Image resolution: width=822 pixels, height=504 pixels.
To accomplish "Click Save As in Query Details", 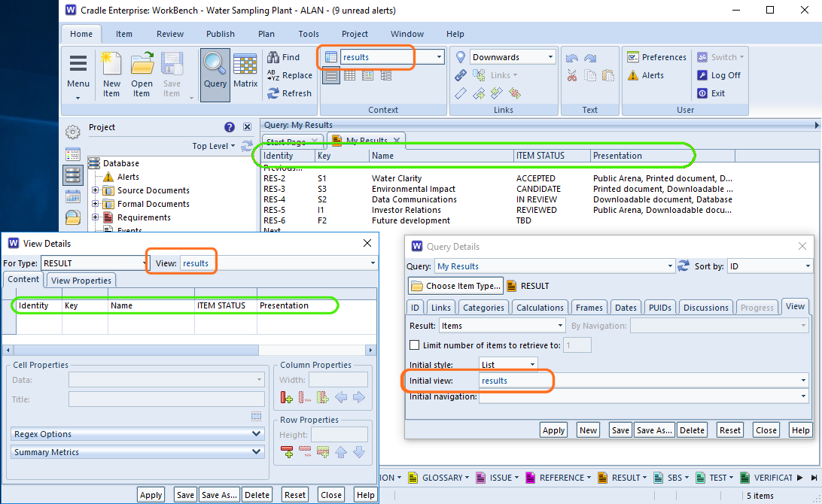I will [x=654, y=430].
